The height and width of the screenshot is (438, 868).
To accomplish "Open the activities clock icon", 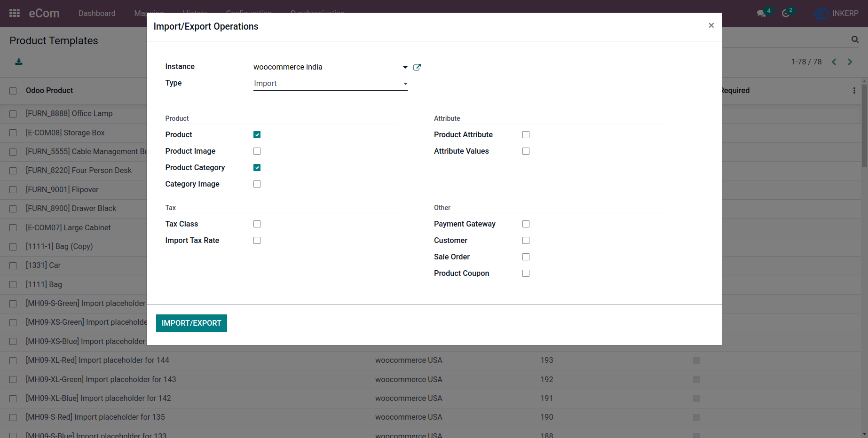I will (x=786, y=14).
